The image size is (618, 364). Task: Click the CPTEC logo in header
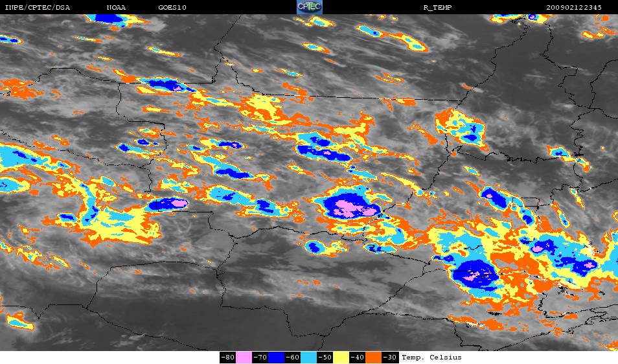pyautogui.click(x=310, y=7)
